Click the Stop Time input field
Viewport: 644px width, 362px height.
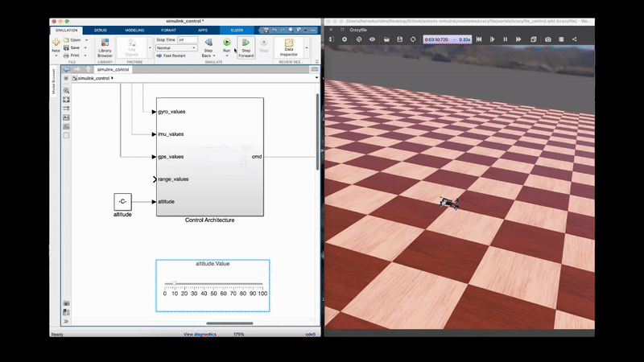188,39
